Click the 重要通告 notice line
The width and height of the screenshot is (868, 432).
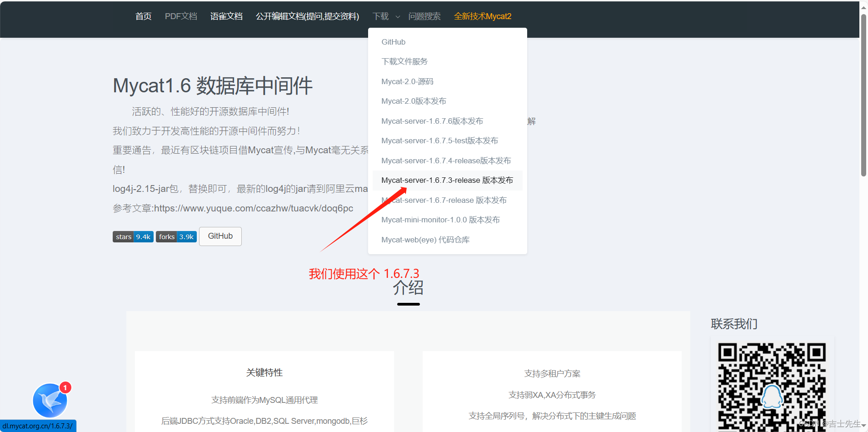coord(240,150)
